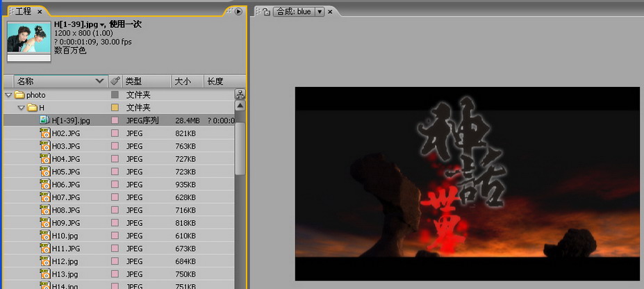Select the photo folder name
The width and height of the screenshot is (644, 289).
[35, 95]
